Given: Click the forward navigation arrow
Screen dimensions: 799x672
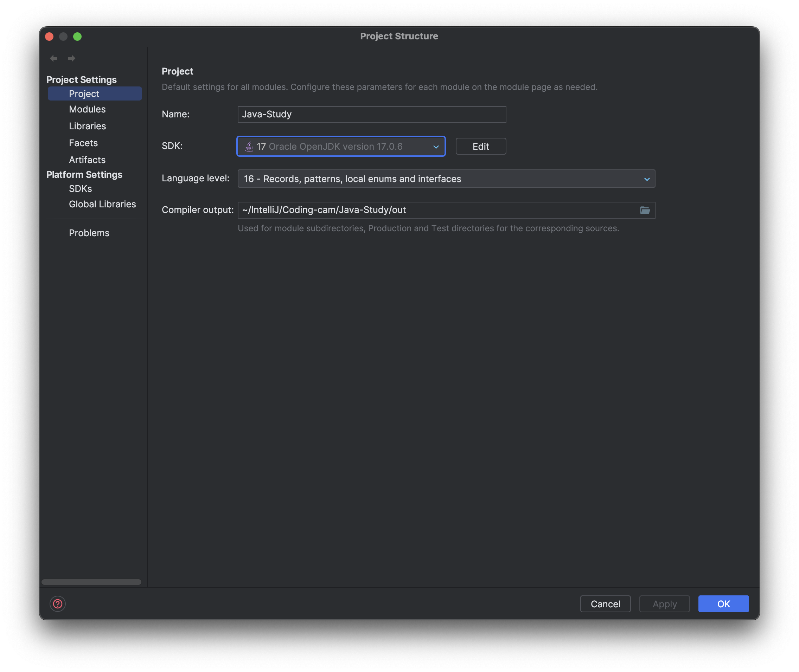Looking at the screenshot, I should coord(71,58).
